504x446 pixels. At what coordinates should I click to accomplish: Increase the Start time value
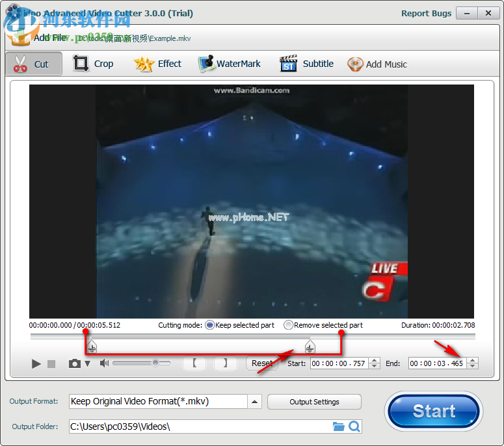pos(375,360)
